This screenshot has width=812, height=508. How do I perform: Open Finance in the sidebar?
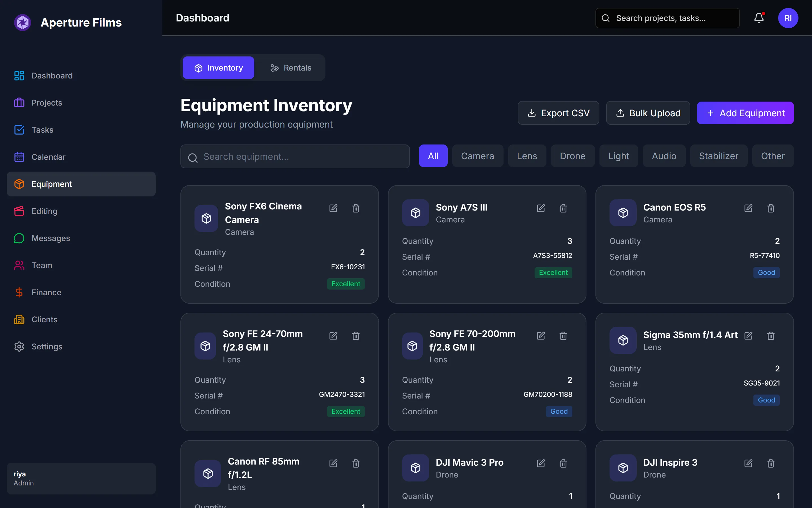(81, 292)
